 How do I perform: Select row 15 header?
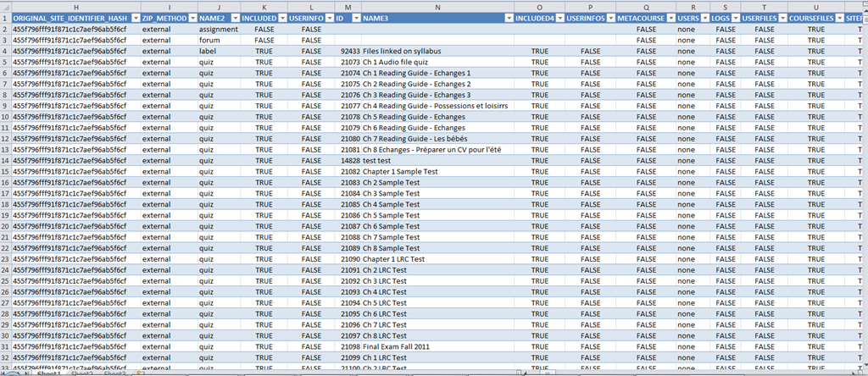(x=5, y=171)
